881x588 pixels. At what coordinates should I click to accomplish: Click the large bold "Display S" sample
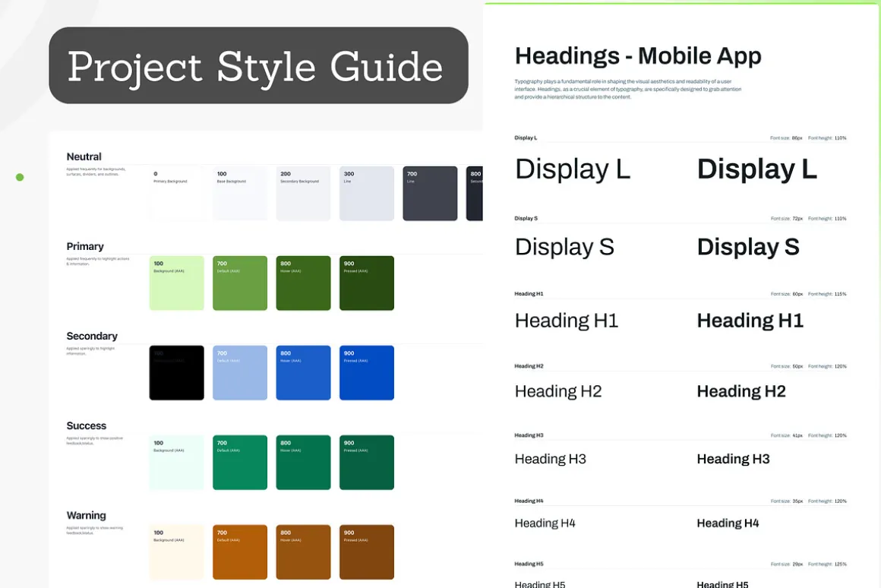[748, 248]
